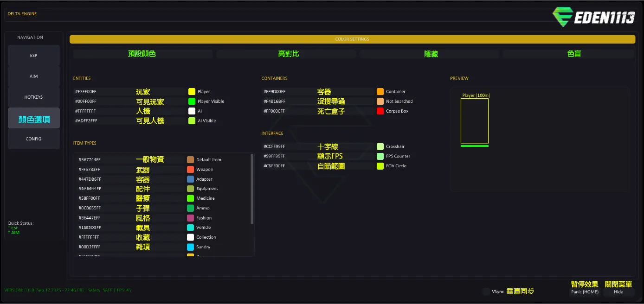Screen dimensions: 644x304
Task: Pick the red Corpse Box color swatch
Action: coord(380,111)
